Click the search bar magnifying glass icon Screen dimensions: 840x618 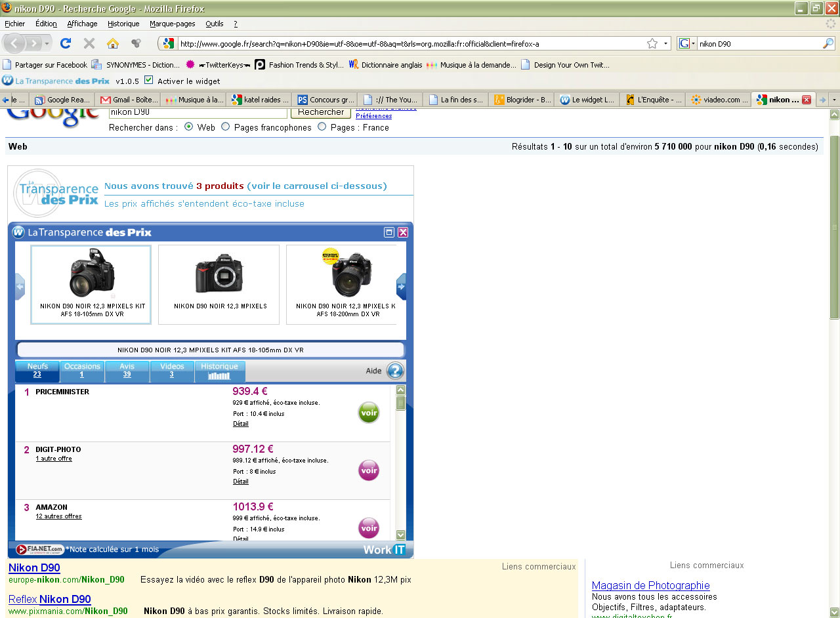point(828,43)
